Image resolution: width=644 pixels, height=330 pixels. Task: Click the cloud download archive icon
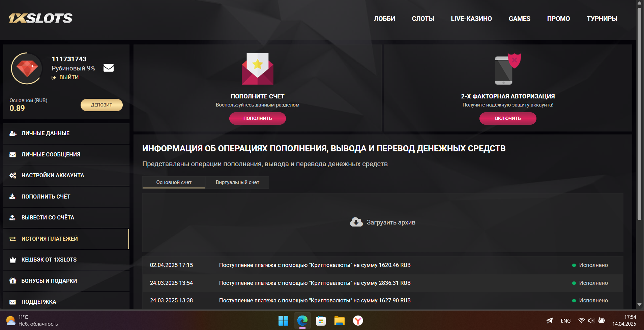pos(356,222)
